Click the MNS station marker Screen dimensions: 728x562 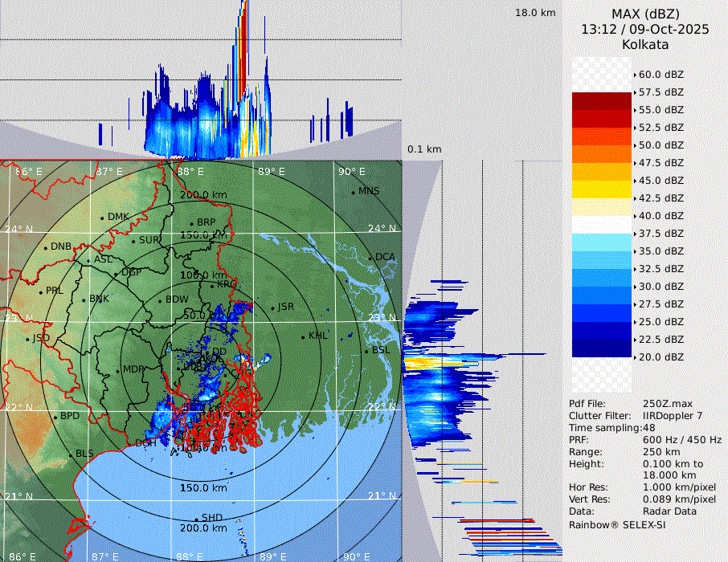click(x=353, y=192)
